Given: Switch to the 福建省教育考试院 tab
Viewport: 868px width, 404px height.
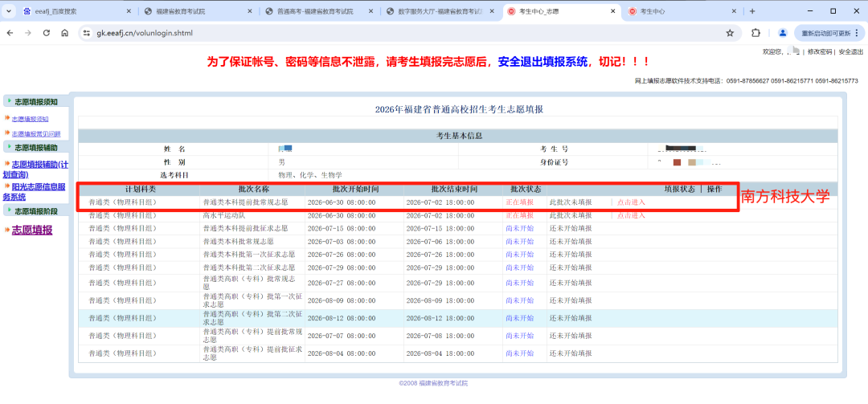Looking at the screenshot, I should point(199,11).
